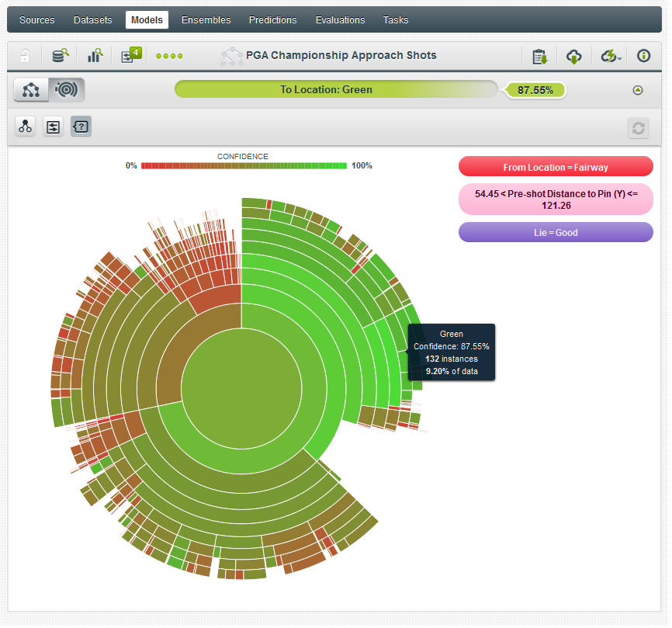Viewport: 672px width, 628px height.
Task: Collapse the prediction bar using arrow
Action: point(638,90)
